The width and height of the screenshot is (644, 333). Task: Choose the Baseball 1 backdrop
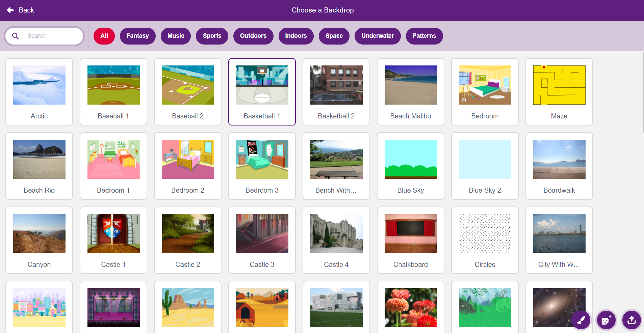113,92
